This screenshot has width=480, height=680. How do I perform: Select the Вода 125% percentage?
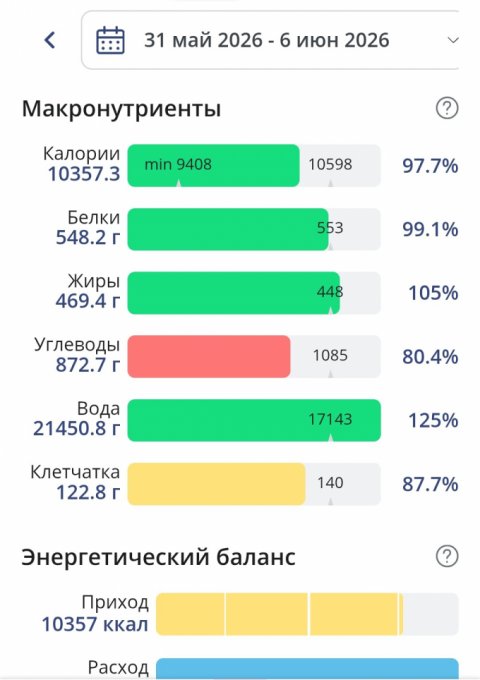[433, 421]
